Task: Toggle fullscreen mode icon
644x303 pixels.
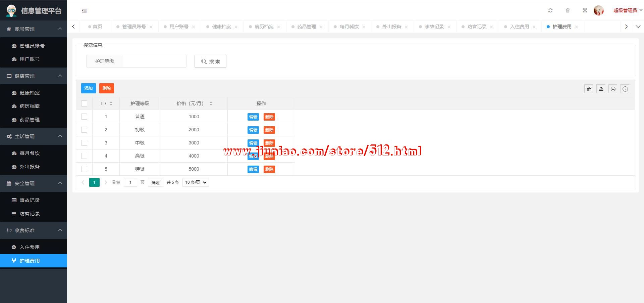Action: click(585, 10)
